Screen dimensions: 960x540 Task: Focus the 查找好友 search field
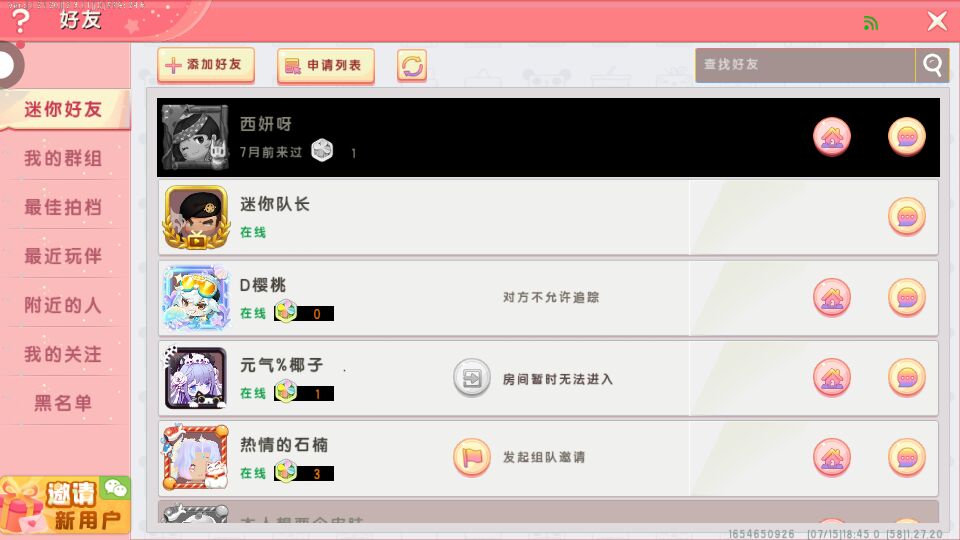pyautogui.click(x=805, y=65)
